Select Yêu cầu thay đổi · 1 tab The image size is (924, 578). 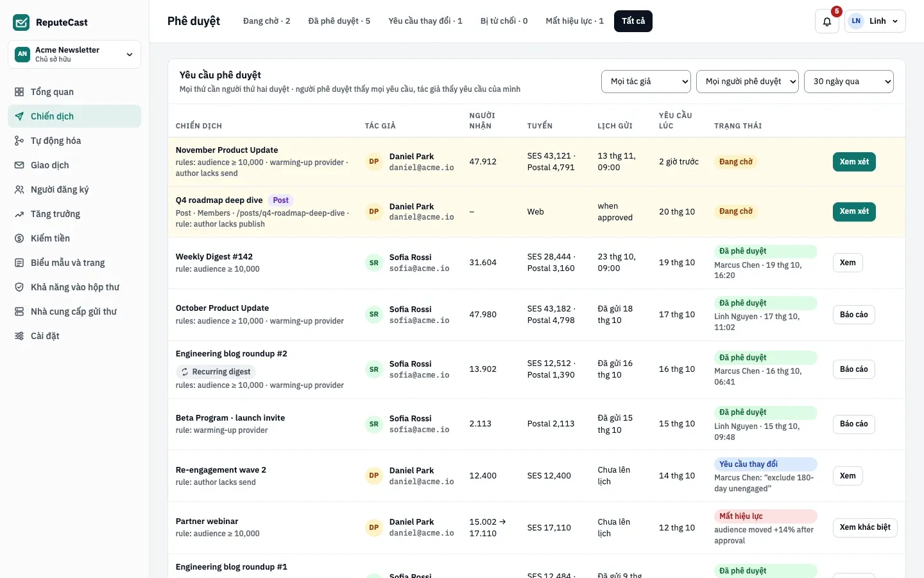425,21
